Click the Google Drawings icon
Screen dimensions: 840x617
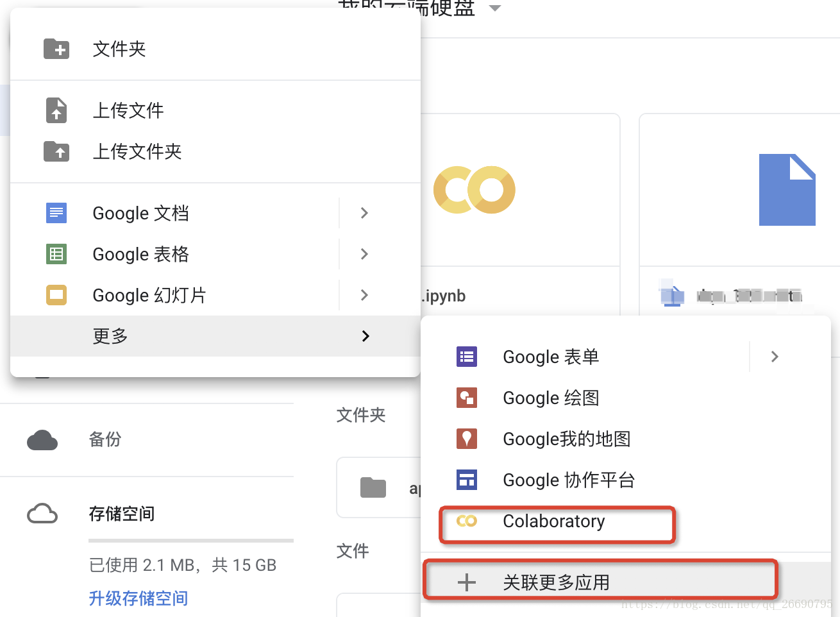[x=467, y=398]
